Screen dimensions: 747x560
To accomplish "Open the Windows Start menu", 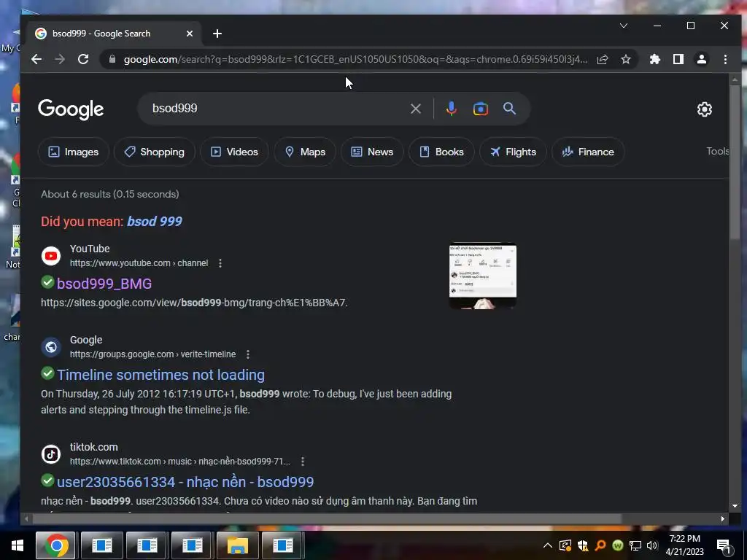I will [x=18, y=545].
